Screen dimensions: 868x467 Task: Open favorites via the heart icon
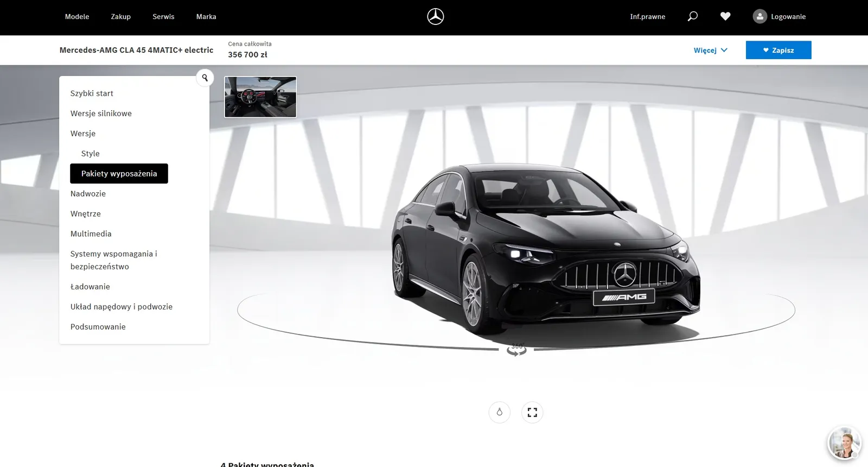coord(725,17)
